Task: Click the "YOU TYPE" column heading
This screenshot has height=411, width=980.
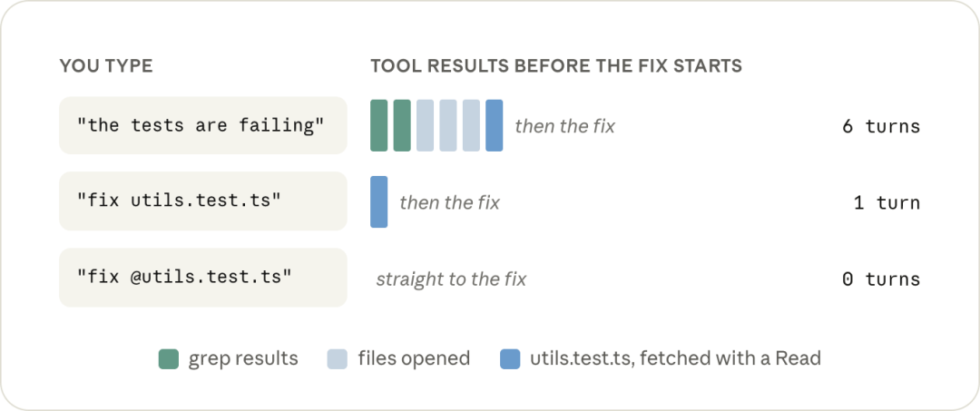Action: click(x=106, y=65)
